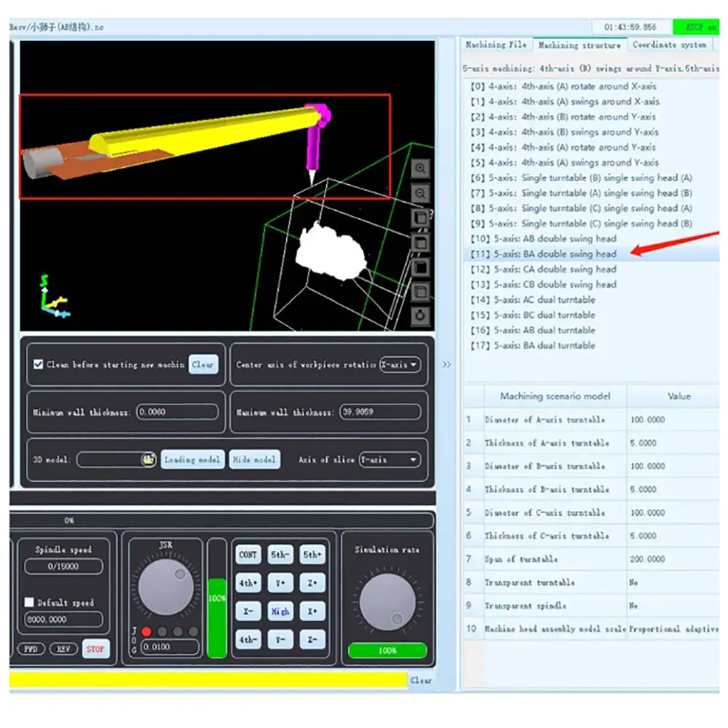Viewport: 728px width, 728px height.
Task: Click the spindle REV button
Action: pyautogui.click(x=63, y=649)
